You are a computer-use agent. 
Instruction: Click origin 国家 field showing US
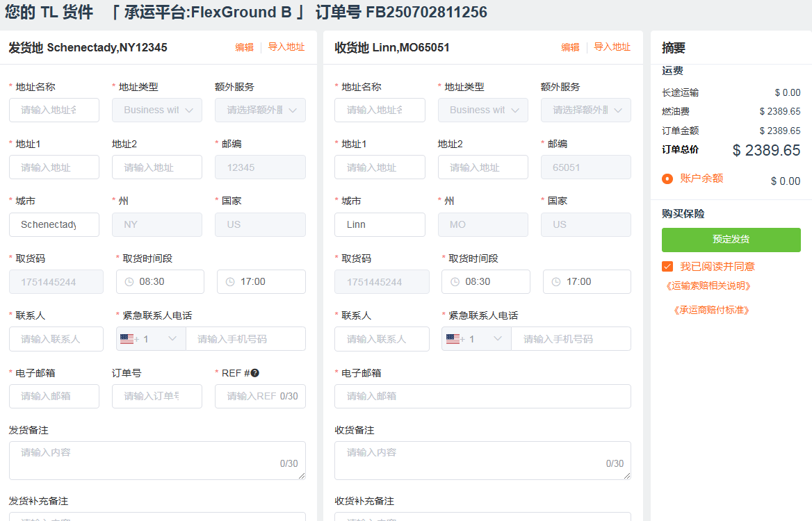click(x=261, y=224)
